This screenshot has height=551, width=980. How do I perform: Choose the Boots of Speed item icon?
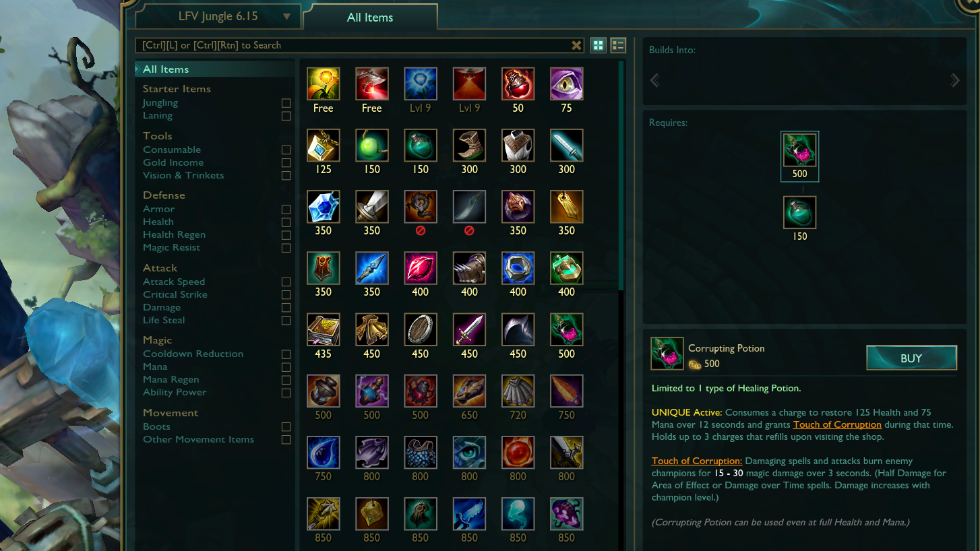click(x=469, y=145)
